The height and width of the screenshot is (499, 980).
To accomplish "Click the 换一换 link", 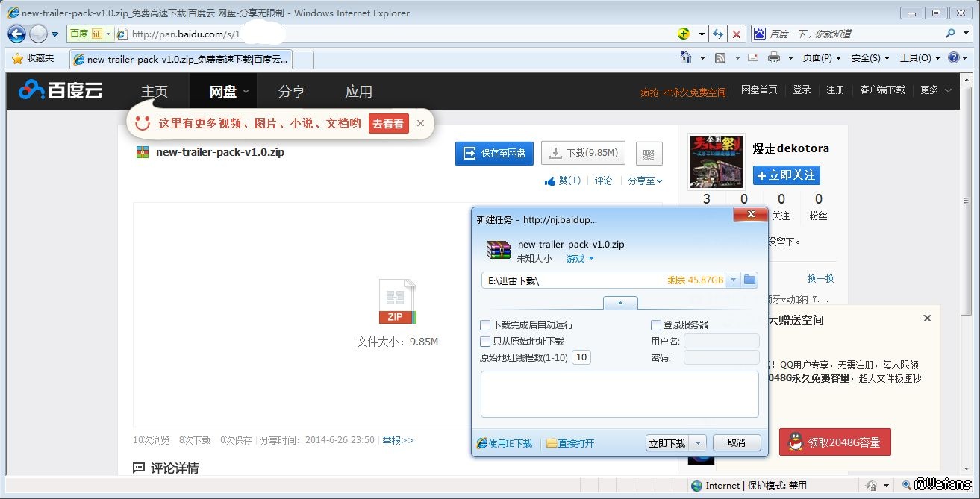I will point(820,278).
